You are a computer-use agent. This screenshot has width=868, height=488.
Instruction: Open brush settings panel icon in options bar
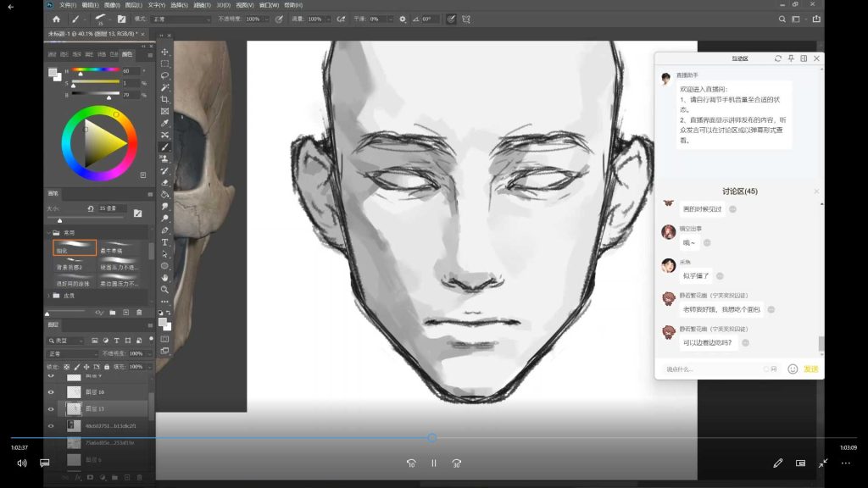pos(121,19)
